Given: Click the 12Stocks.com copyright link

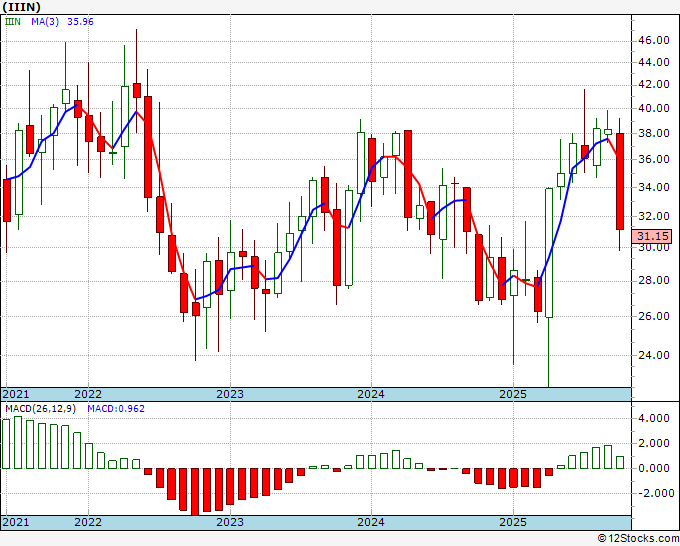Looking at the screenshot, I should (x=638, y=539).
